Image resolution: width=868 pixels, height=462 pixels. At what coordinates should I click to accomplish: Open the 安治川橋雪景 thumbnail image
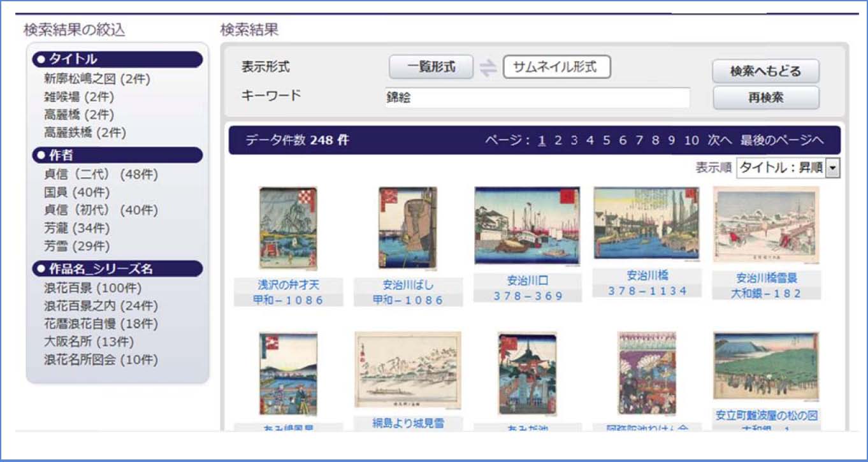tap(766, 225)
